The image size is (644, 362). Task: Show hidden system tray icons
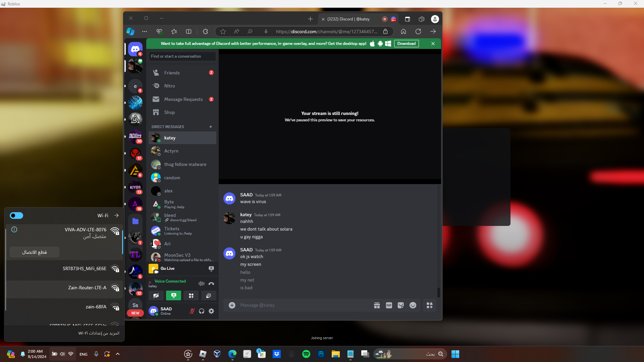(118, 354)
